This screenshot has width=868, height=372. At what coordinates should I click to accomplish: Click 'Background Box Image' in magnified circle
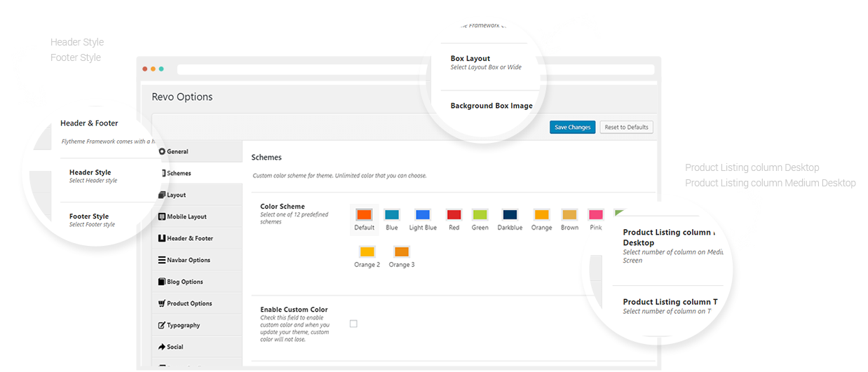pos(491,106)
